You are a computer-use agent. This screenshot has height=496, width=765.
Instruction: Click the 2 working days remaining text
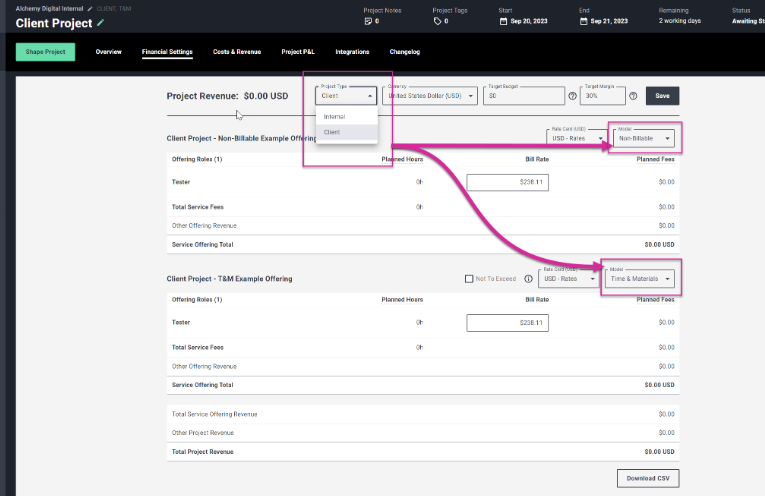[680, 20]
